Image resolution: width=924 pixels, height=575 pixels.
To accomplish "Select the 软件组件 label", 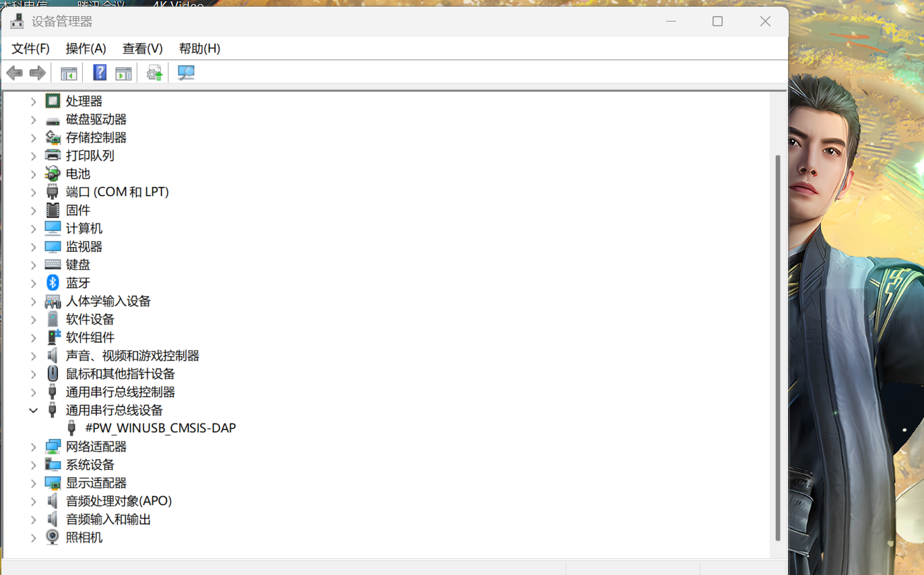I will coord(90,337).
